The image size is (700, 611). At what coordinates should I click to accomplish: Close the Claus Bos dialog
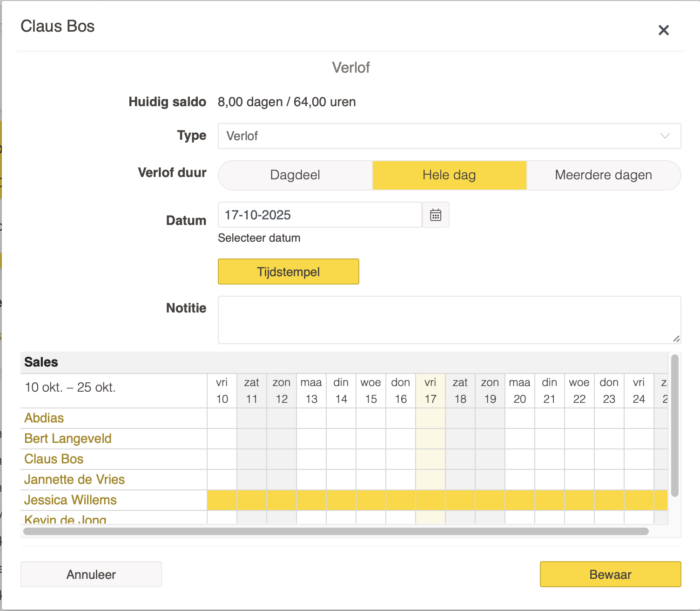pyautogui.click(x=663, y=30)
